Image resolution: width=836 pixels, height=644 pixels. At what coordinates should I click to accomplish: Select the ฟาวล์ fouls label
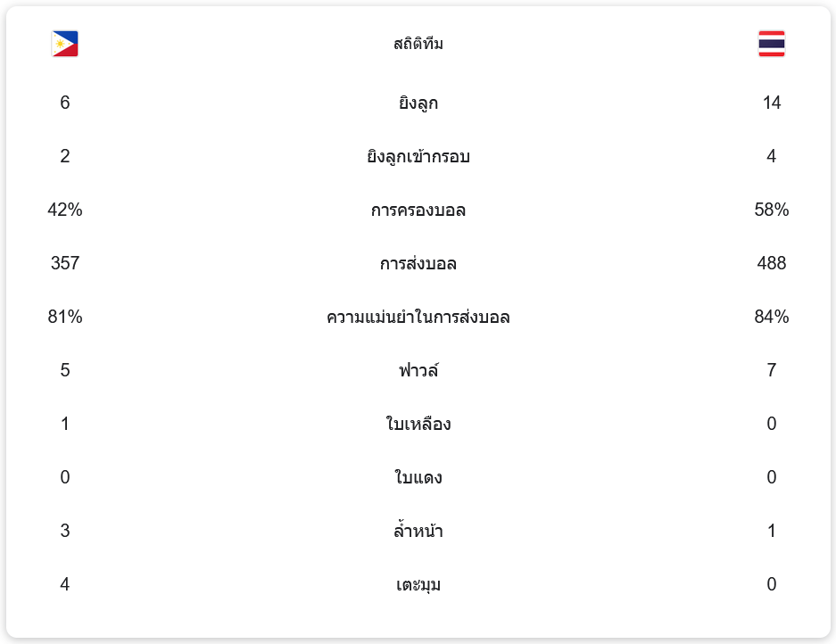coord(418,371)
